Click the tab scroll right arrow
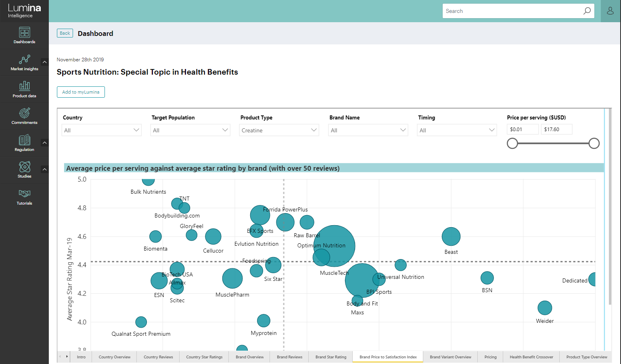Screen dimensions: 621x364 67,356
